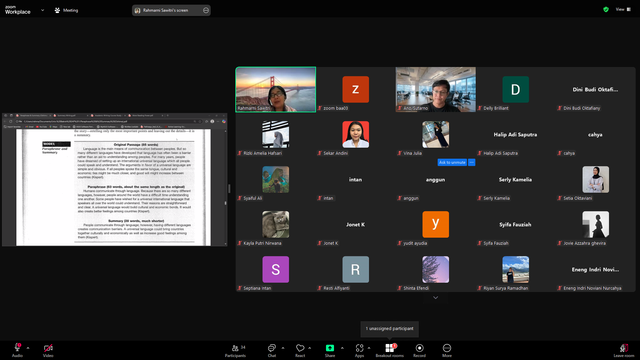Select Riyan Surya Ramadhan's tile
The width and height of the screenshot is (640, 360).
[516, 269]
